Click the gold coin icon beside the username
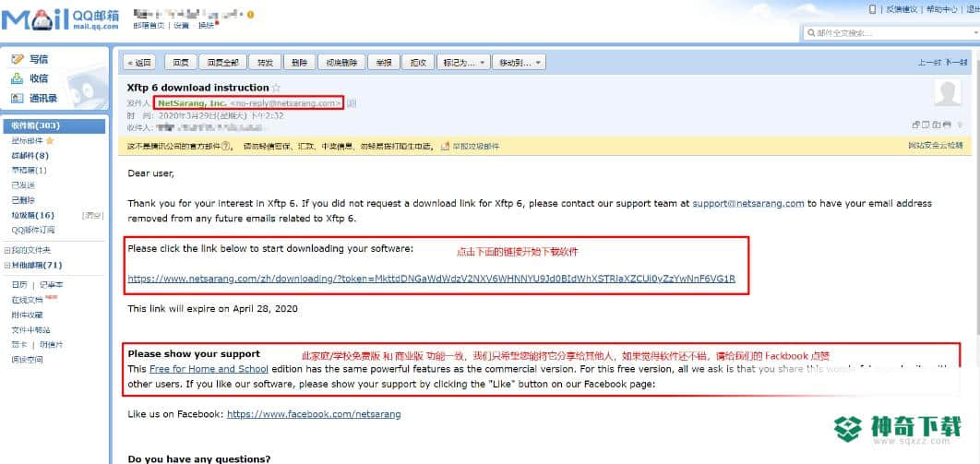 pos(251,14)
